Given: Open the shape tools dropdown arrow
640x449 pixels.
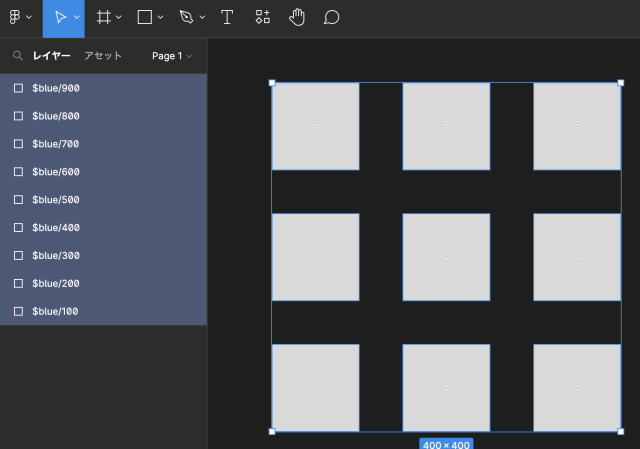Looking at the screenshot, I should (x=160, y=17).
